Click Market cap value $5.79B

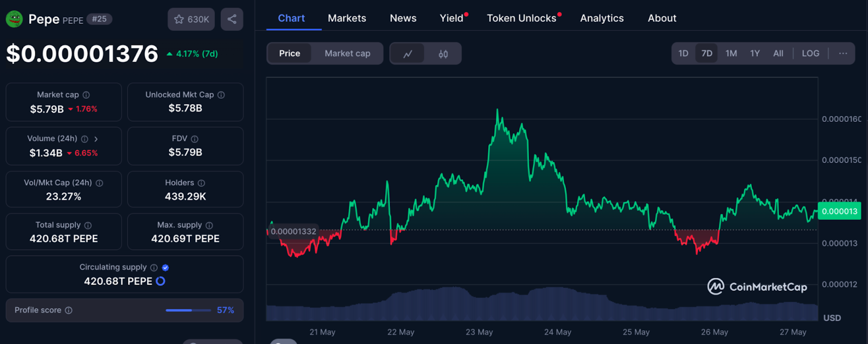coord(47,109)
